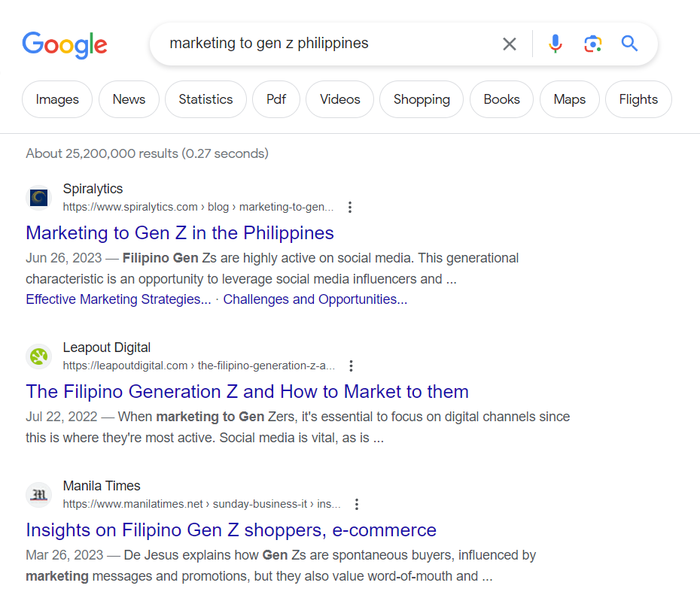
Task: Switch to the Maps filter
Action: tap(570, 99)
